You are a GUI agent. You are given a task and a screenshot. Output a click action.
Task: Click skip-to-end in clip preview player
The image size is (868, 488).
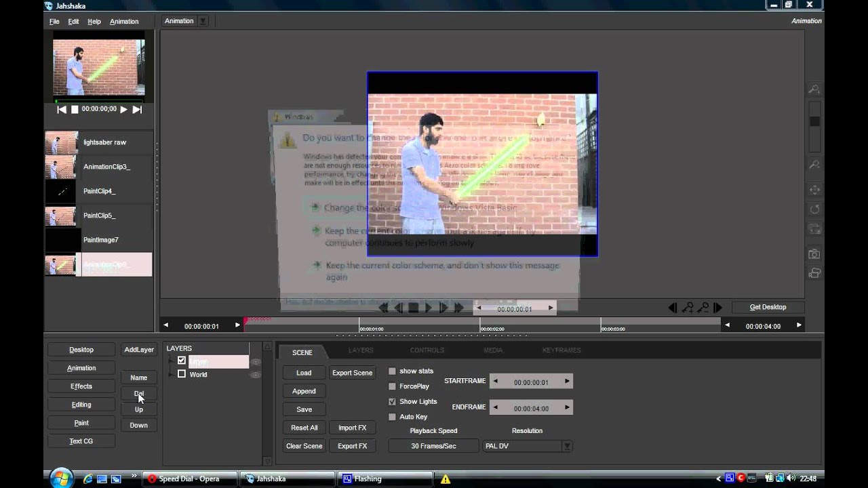137,109
